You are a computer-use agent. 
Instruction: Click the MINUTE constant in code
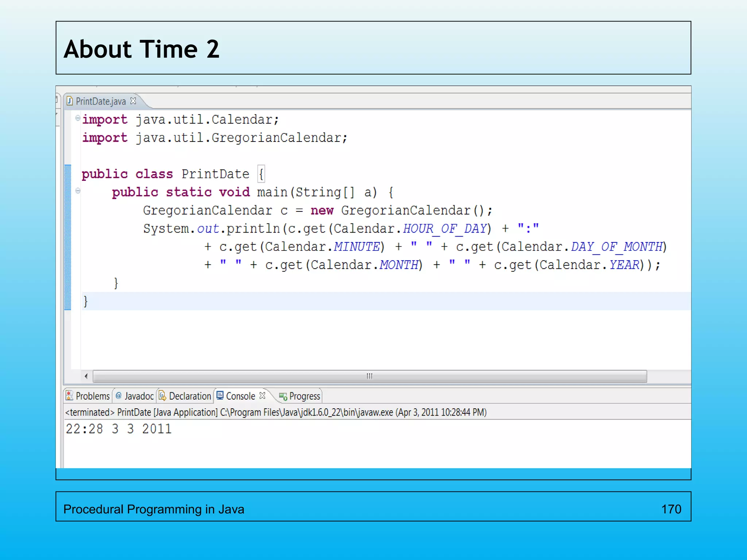(x=357, y=247)
